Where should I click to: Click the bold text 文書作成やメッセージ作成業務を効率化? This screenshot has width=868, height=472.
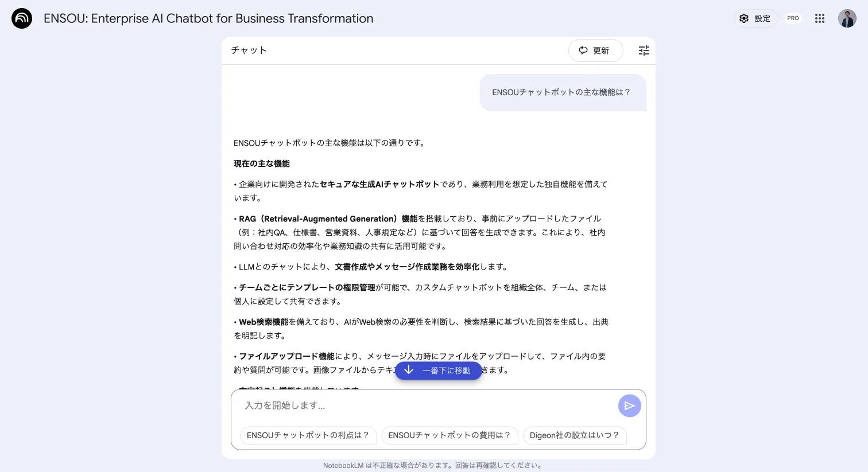407,267
